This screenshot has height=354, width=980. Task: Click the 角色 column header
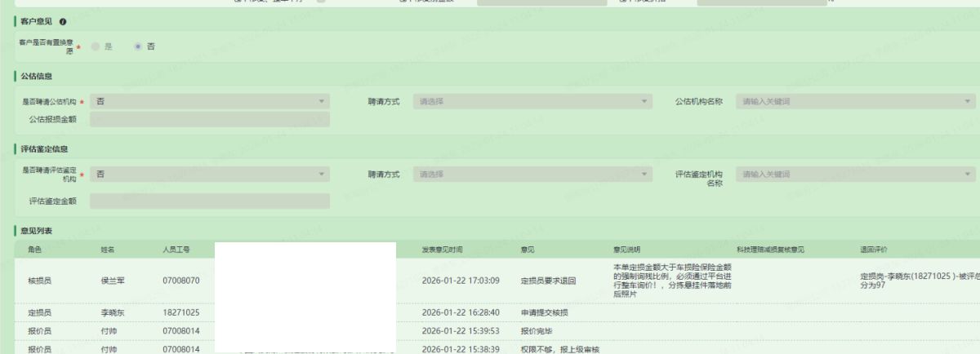34,249
